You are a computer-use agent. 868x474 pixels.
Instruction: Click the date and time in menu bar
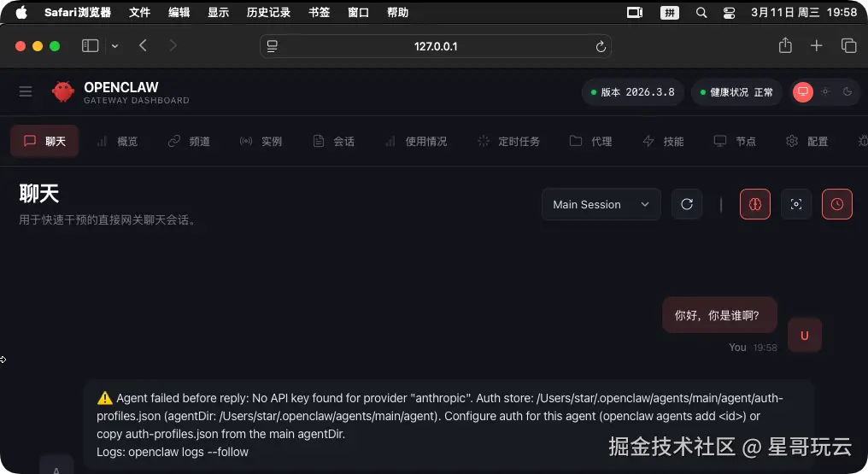(x=804, y=12)
